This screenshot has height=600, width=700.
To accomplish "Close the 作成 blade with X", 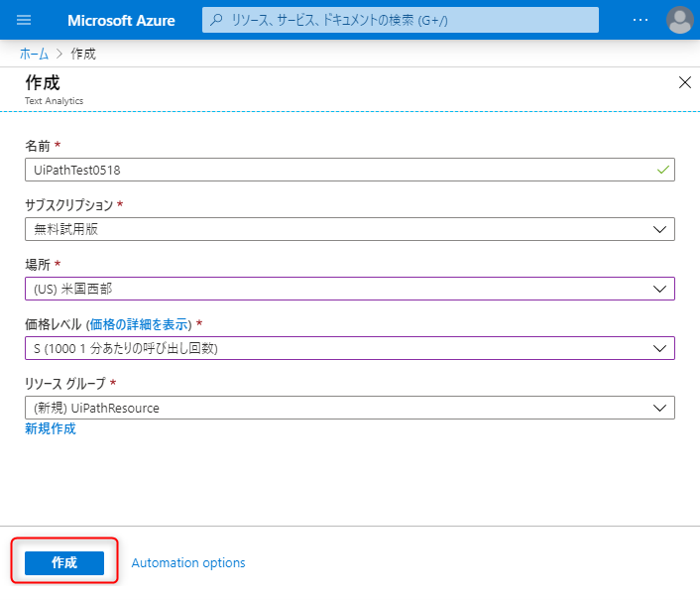I will pyautogui.click(x=685, y=82).
